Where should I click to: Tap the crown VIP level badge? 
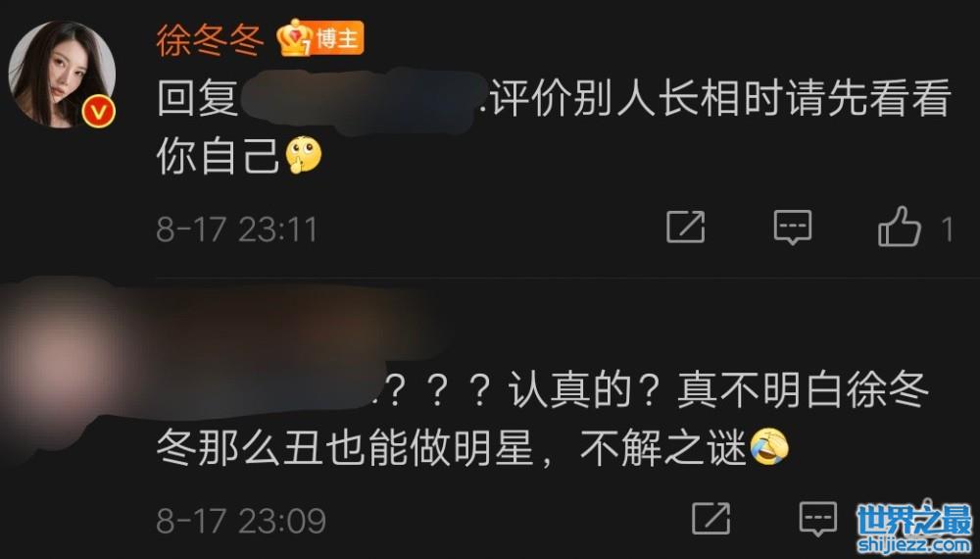coord(295,38)
